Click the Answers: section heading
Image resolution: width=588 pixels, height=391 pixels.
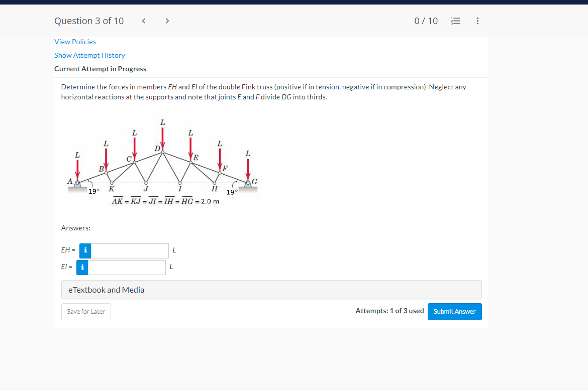click(x=75, y=228)
